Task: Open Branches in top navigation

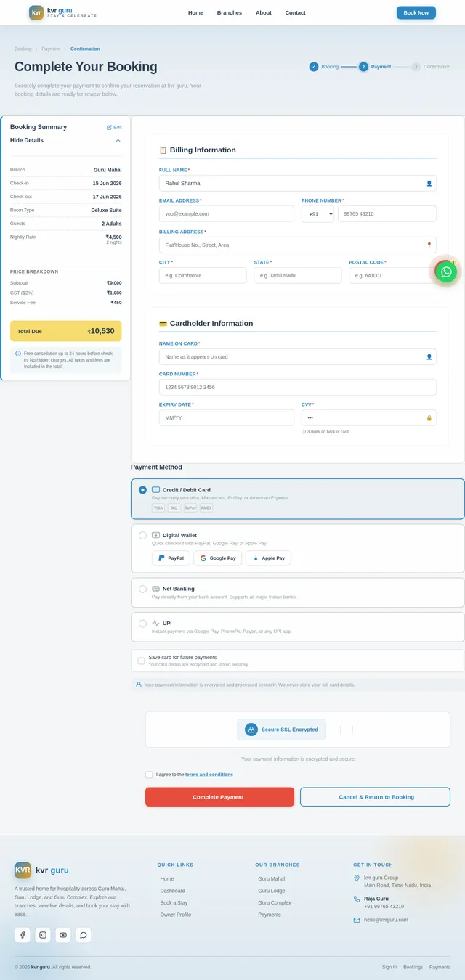Action: point(230,13)
